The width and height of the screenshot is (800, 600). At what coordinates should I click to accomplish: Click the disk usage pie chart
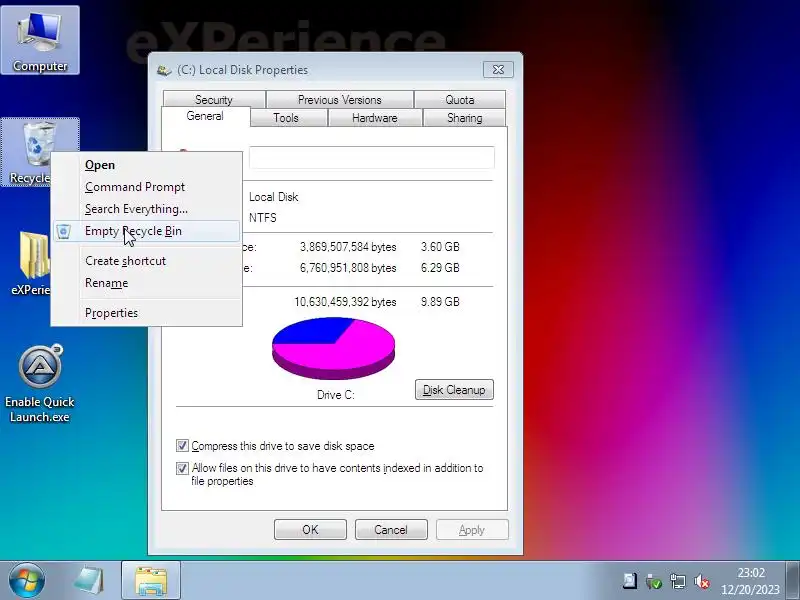334,348
